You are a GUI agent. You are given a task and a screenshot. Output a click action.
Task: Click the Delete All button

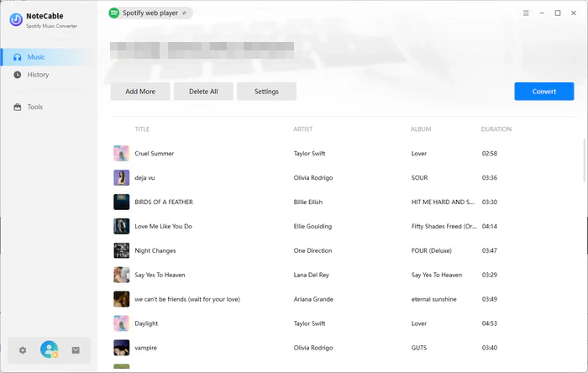203,92
